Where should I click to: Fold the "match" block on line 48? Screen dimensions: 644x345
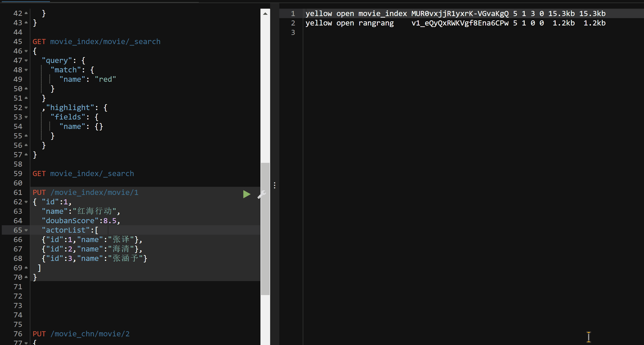[26, 70]
